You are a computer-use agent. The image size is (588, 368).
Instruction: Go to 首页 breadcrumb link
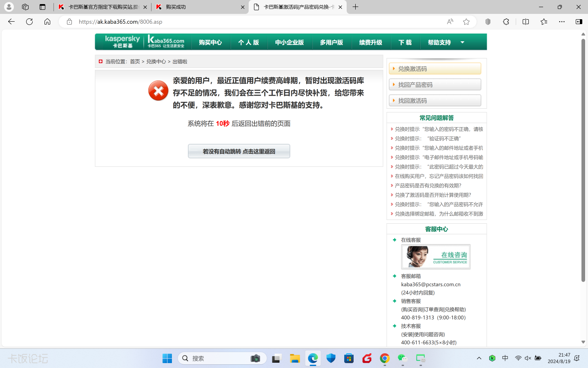pos(135,62)
